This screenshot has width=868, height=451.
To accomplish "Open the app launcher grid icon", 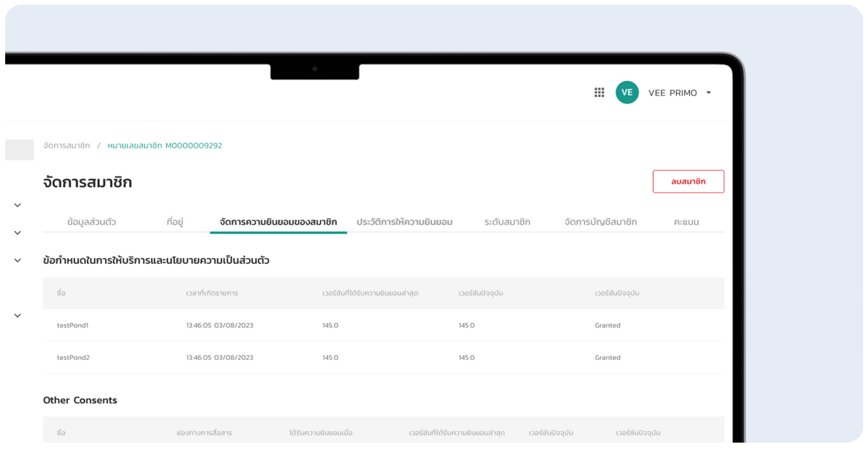I will [x=599, y=92].
